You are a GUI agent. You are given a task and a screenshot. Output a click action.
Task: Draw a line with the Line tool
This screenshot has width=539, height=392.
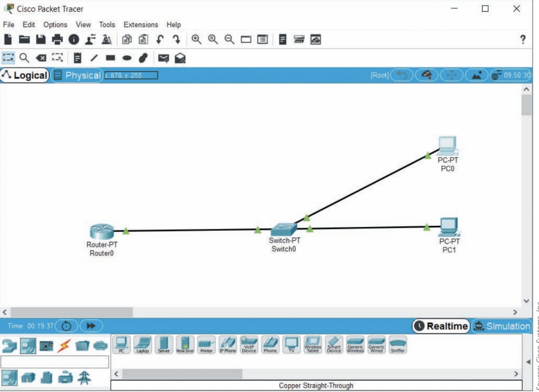pos(94,59)
